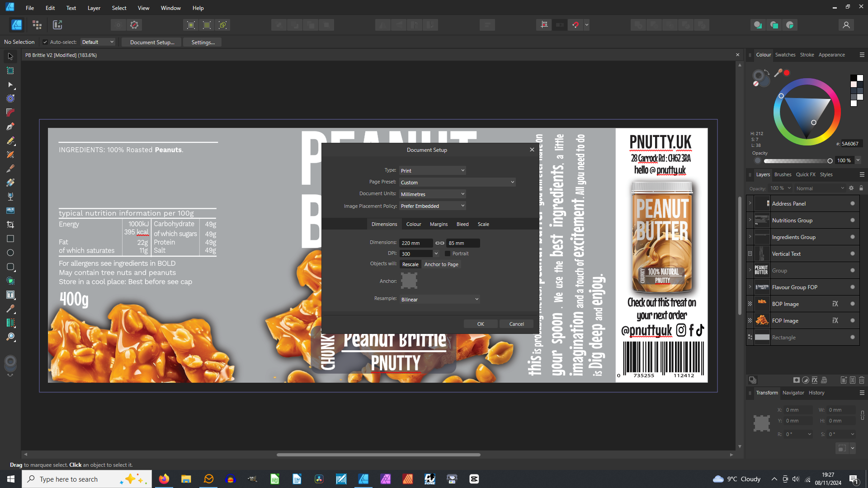Select the Pen tool
The image size is (868, 488).
pos(10,127)
